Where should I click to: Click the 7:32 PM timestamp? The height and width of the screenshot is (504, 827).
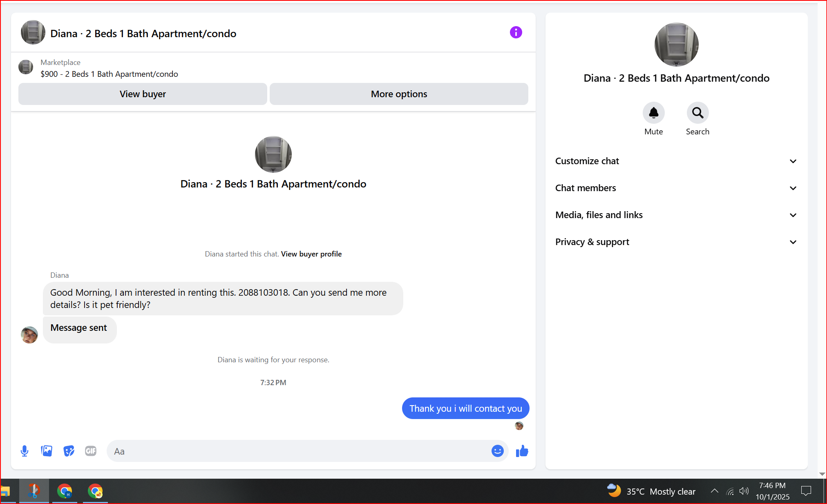click(273, 382)
